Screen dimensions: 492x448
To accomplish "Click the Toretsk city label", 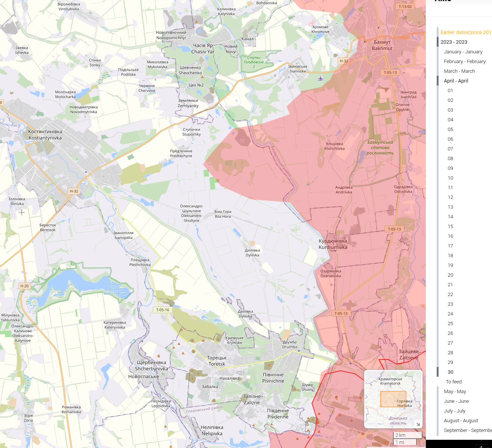I will pyautogui.click(x=217, y=361).
